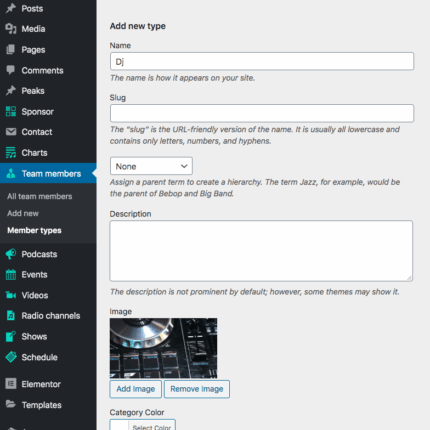Open Radio channels icon
Viewport: 430px width, 430px height.
click(11, 315)
